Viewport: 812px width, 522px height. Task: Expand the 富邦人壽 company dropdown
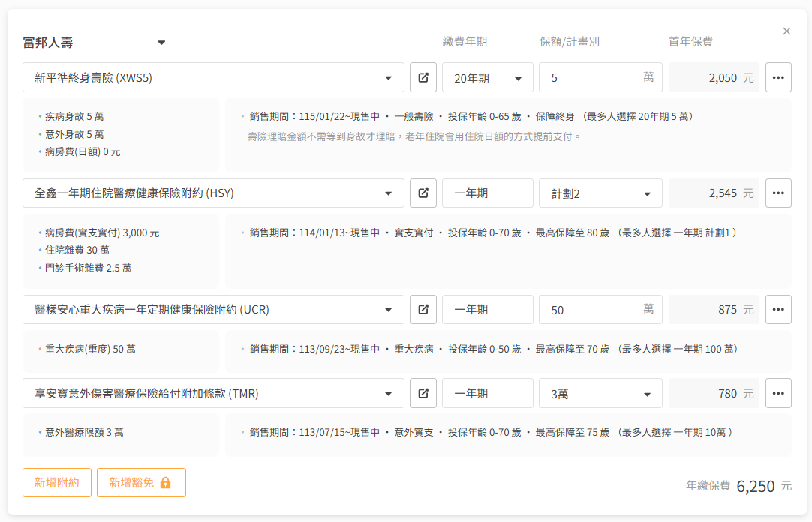point(161,43)
